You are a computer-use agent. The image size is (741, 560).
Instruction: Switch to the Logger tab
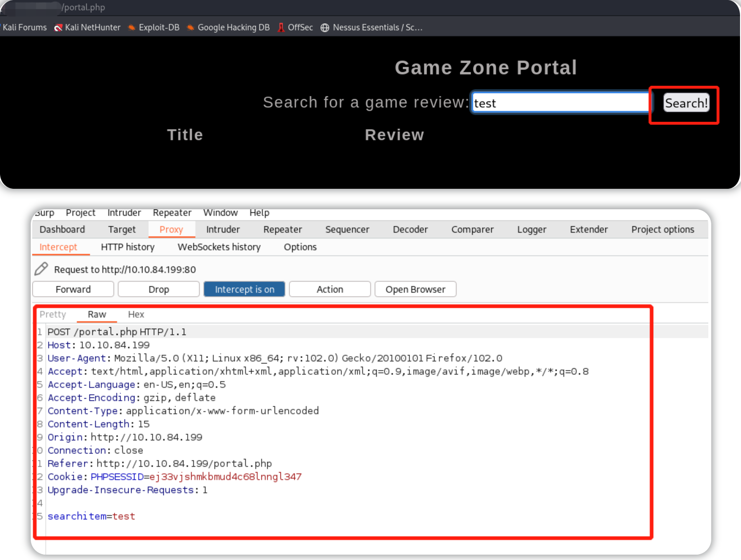point(532,229)
